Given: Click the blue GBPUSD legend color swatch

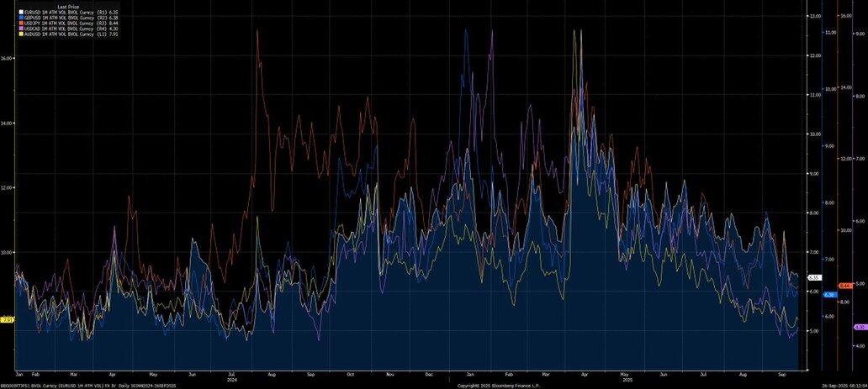Looking at the screenshot, I should point(21,18).
